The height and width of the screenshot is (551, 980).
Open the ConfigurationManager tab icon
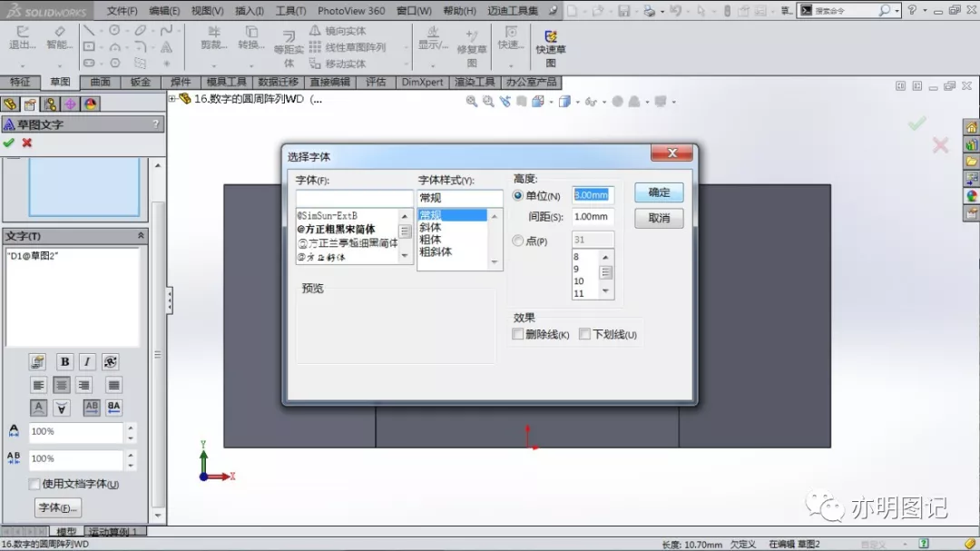[50, 103]
